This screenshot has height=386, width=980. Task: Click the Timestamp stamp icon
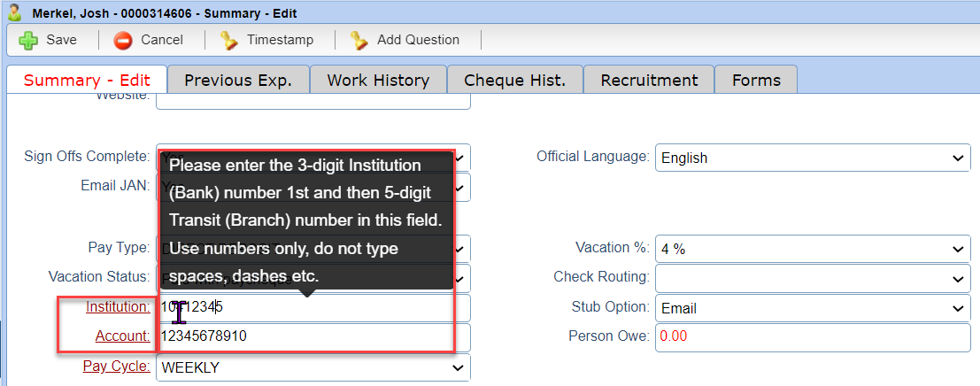click(229, 40)
